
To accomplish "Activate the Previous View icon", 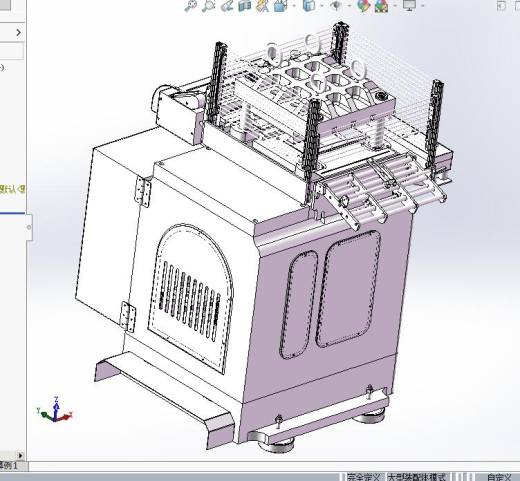I will (227, 6).
